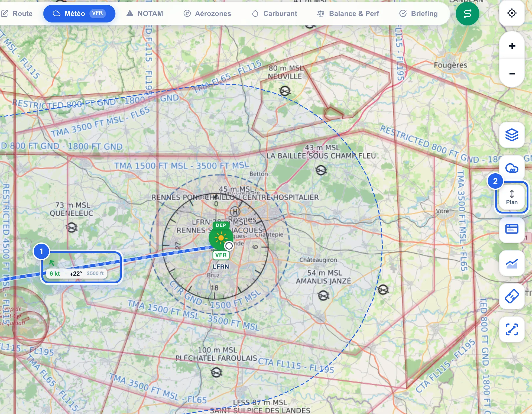Screen dimensions: 532x414
Task: Click the Rennes hospital helipad H marker
Action: (x=235, y=211)
